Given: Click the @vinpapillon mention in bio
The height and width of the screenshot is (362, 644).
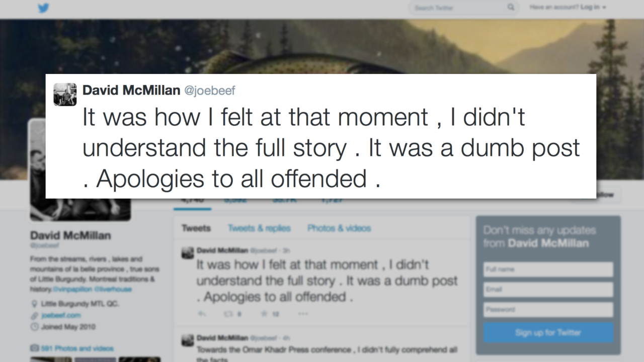Looking at the screenshot, I should pyautogui.click(x=73, y=290).
